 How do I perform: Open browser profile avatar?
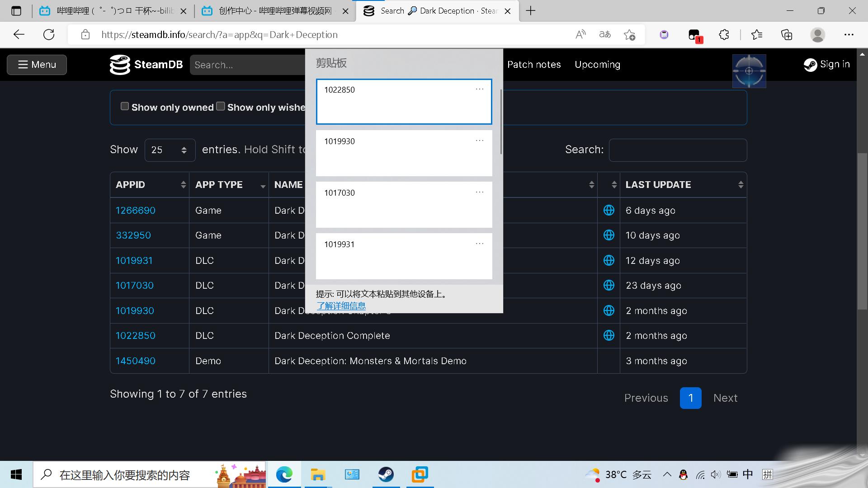(818, 34)
